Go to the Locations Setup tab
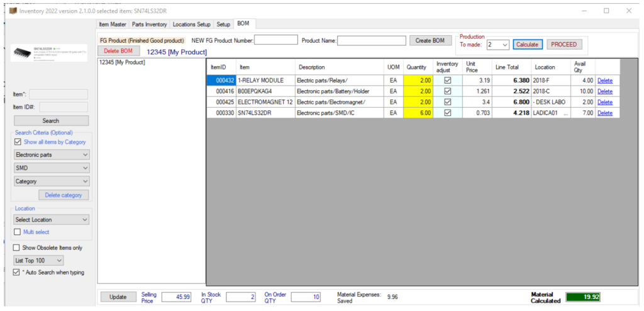 [x=192, y=24]
